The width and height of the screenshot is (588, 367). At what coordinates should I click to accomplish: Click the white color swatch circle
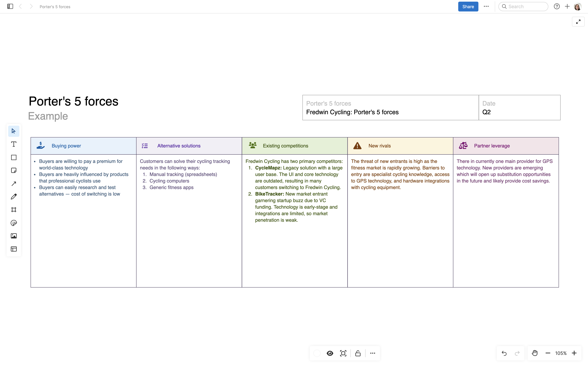(317, 353)
